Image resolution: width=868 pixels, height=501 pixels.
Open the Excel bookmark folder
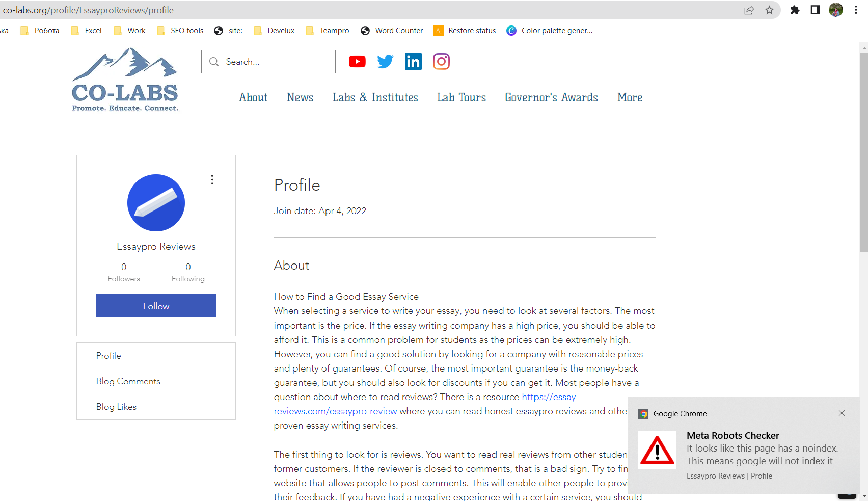86,31
